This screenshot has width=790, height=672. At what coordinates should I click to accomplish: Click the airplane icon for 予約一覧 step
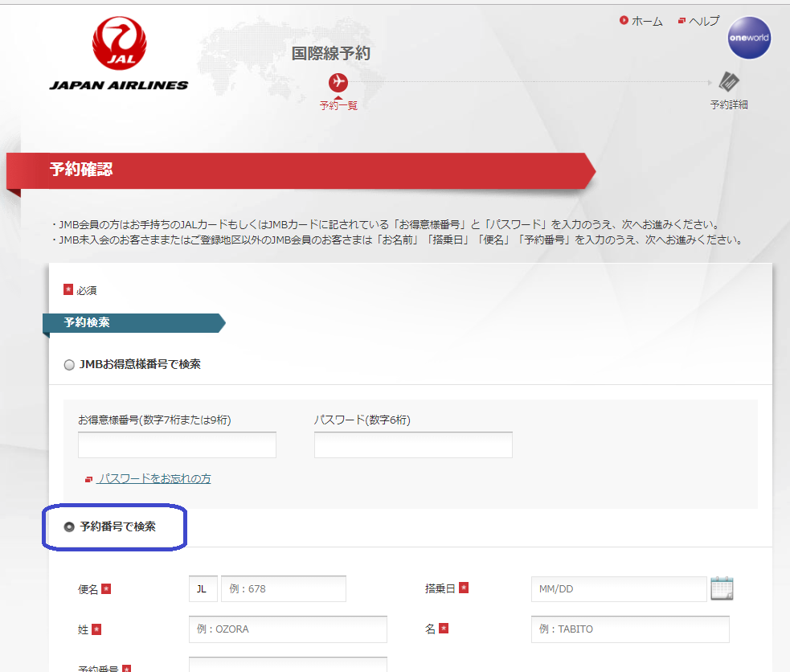tap(338, 83)
